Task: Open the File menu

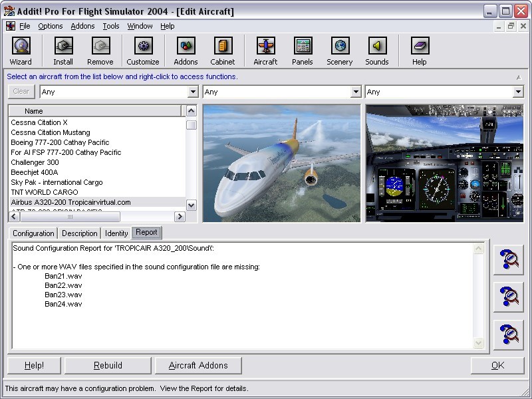Action: coord(25,26)
